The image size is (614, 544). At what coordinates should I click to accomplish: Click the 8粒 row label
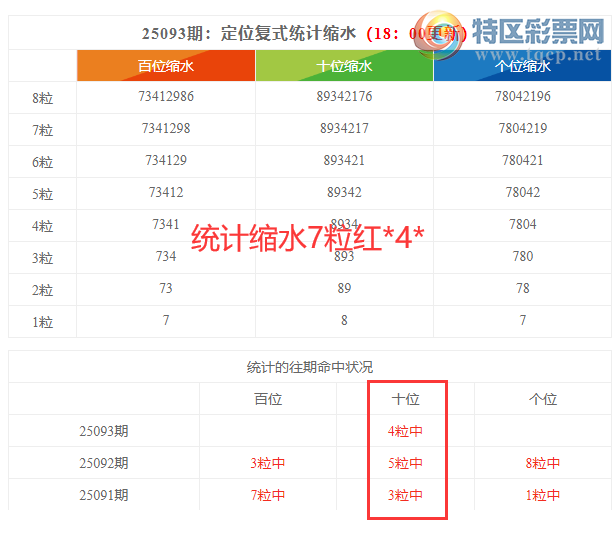[42, 98]
